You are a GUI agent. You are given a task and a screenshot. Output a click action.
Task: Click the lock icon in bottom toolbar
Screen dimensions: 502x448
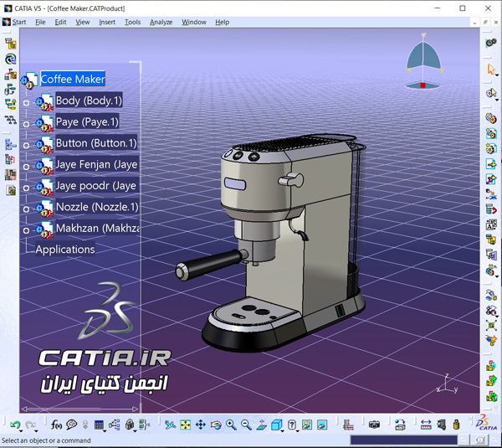(x=130, y=425)
